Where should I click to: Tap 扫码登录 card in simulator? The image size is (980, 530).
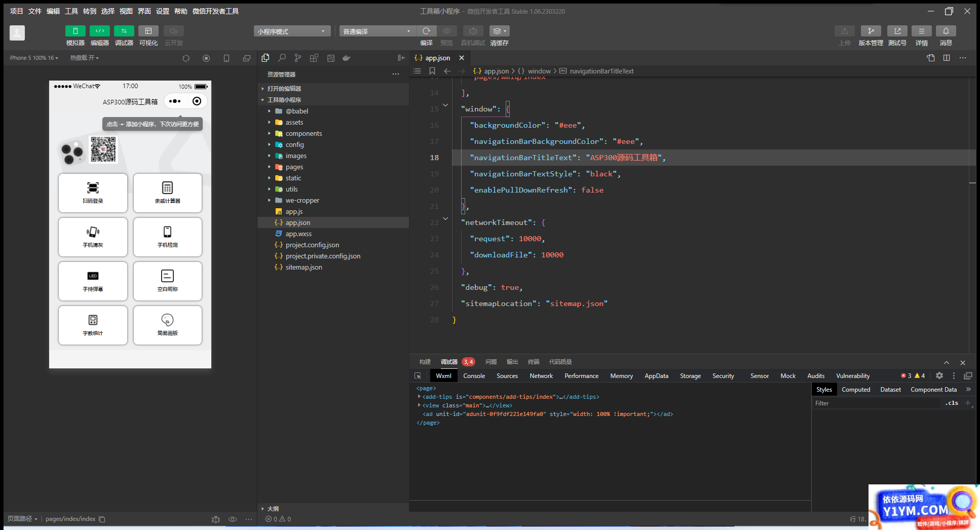(x=93, y=193)
